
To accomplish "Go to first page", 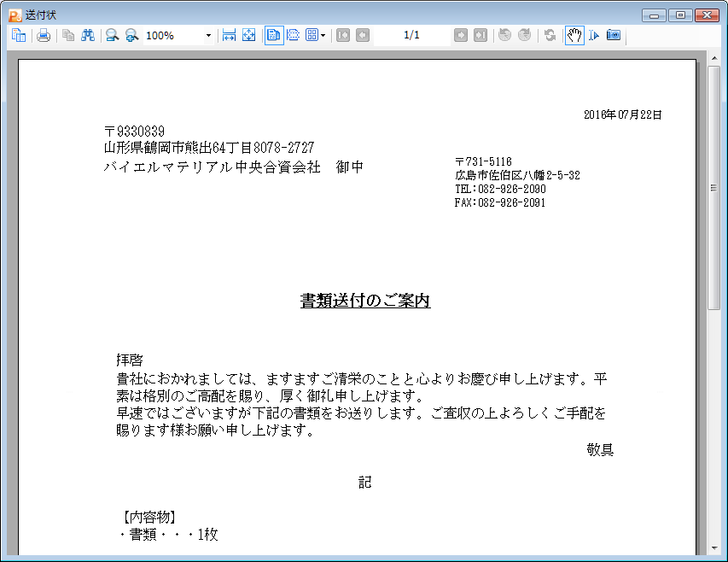I will tap(343, 35).
